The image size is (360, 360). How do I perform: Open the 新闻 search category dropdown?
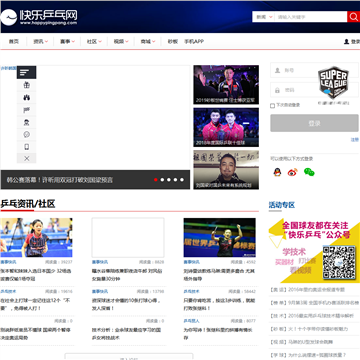[264, 17]
